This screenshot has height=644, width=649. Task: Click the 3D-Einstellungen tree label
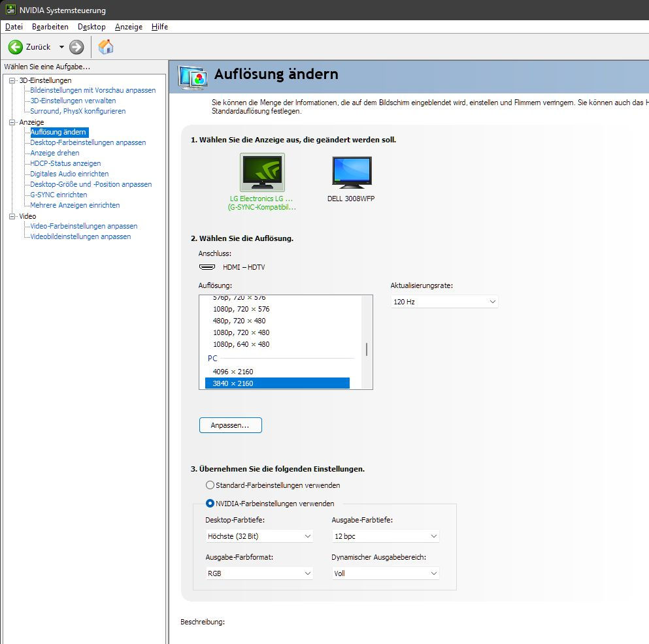click(46, 80)
